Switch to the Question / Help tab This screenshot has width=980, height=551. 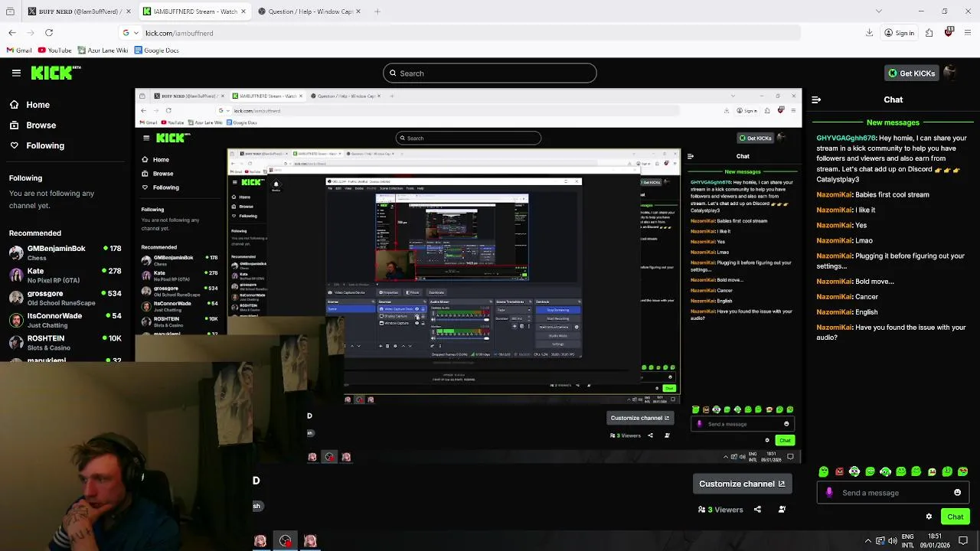(310, 11)
